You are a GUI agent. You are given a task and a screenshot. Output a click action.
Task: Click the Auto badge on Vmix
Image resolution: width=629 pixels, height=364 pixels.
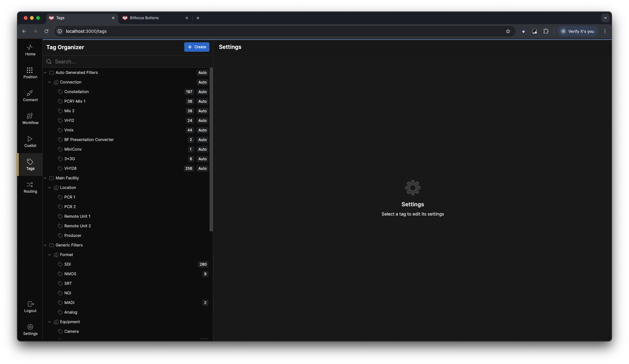(x=203, y=130)
